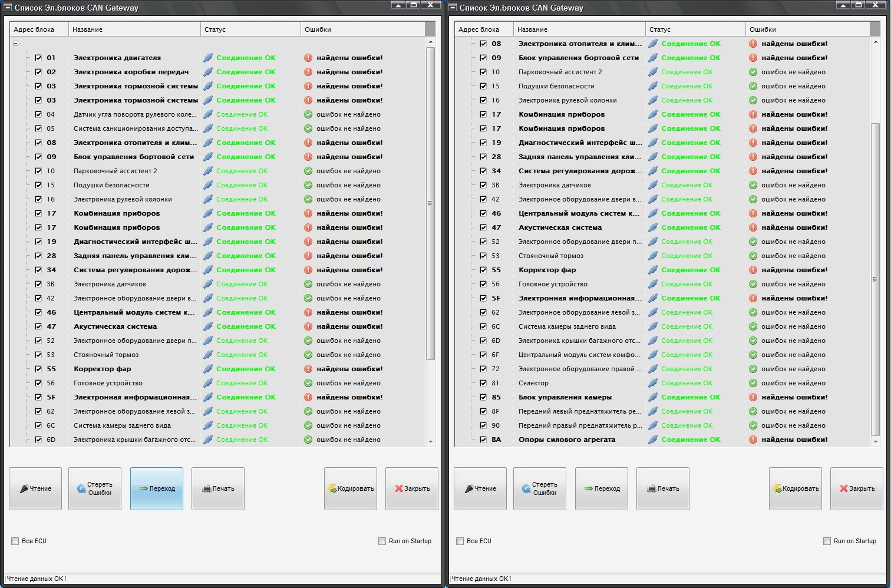Click red error icon for row 34 in left window

pos(308,270)
